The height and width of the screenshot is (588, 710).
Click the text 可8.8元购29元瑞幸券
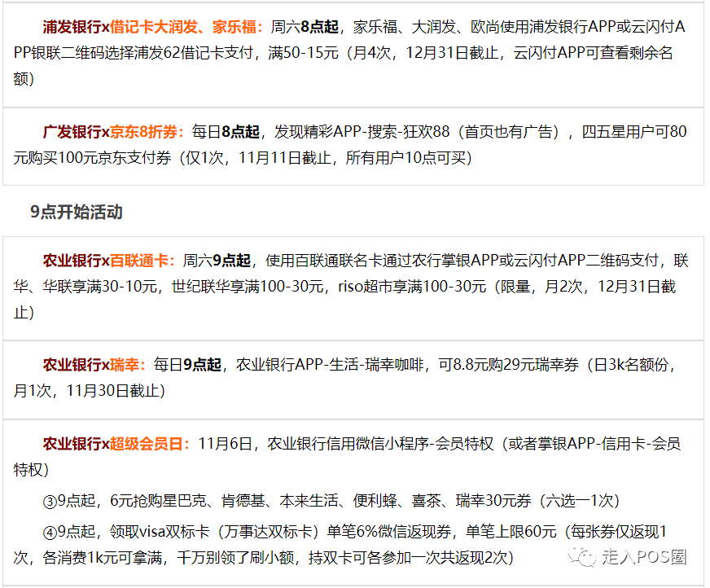[508, 365]
